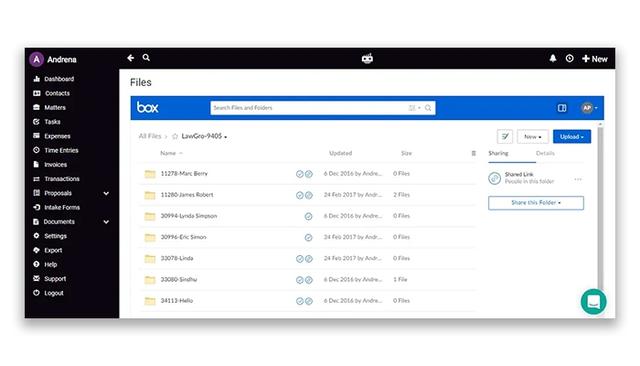Click the Andrena user avatar
This screenshot has height=366, width=640.
(x=37, y=60)
